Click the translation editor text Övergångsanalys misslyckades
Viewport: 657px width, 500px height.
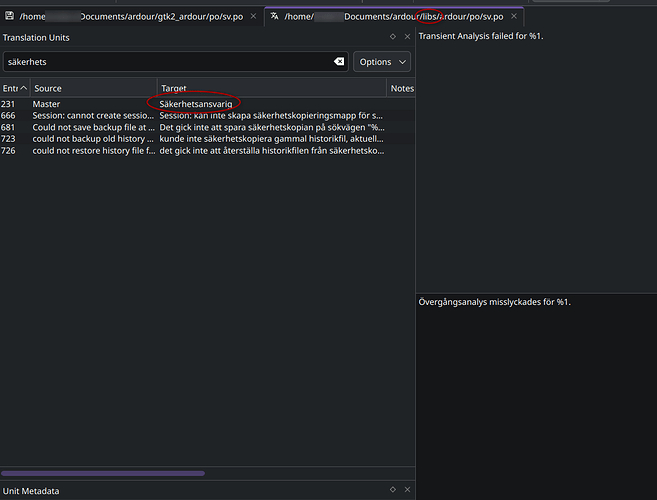pos(494,302)
